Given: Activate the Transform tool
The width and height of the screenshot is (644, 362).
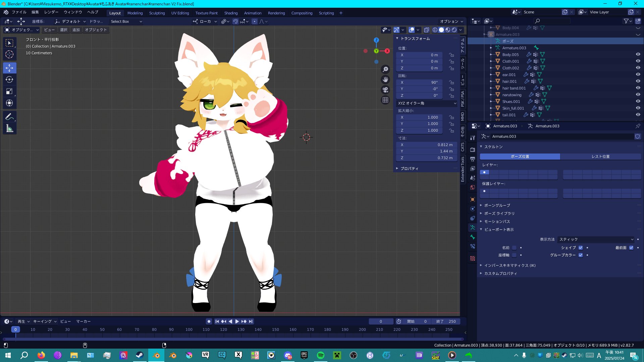Looking at the screenshot, I should 9,103.
